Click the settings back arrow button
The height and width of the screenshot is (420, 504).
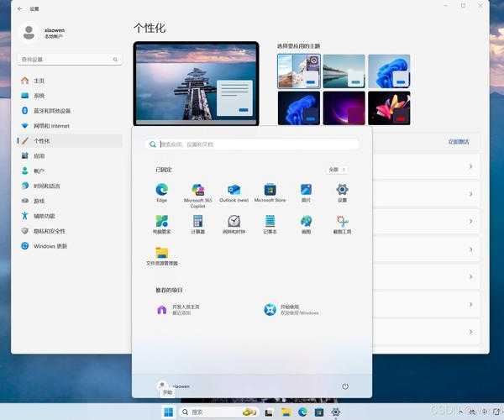[19, 8]
